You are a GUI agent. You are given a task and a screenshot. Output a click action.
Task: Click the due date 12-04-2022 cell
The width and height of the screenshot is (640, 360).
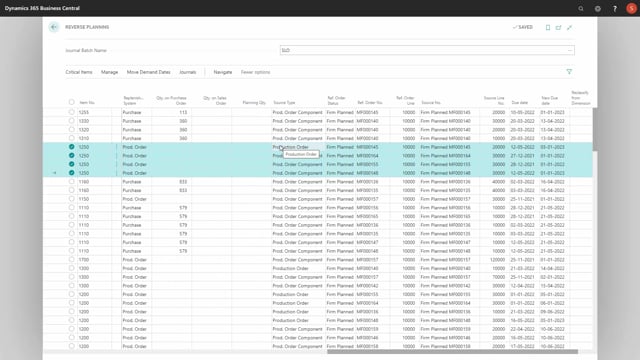pos(522,286)
